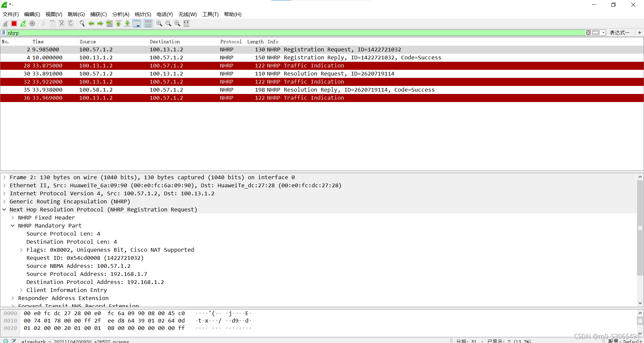Expand the Client Information Entry
Image resolution: width=644 pixels, height=343 pixels.
point(21,290)
